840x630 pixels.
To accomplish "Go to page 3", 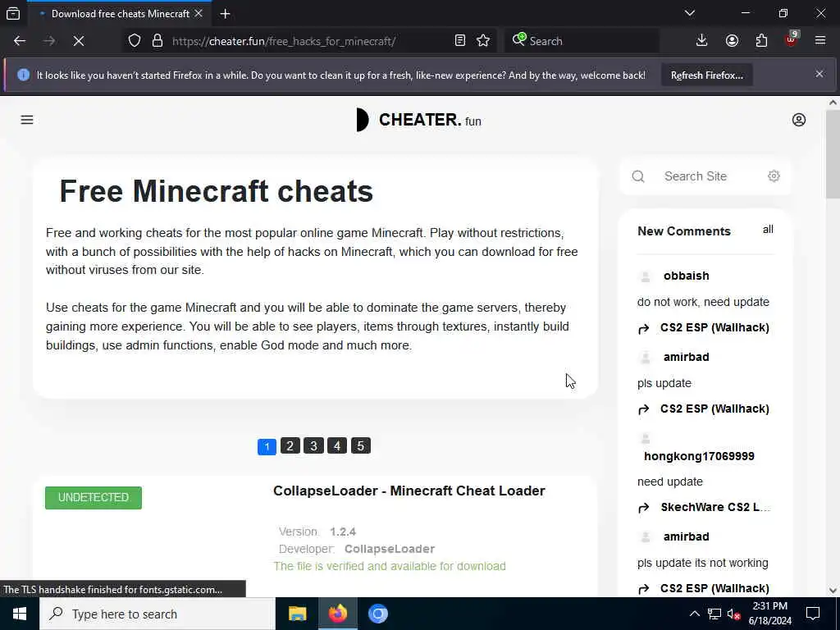I will click(313, 445).
